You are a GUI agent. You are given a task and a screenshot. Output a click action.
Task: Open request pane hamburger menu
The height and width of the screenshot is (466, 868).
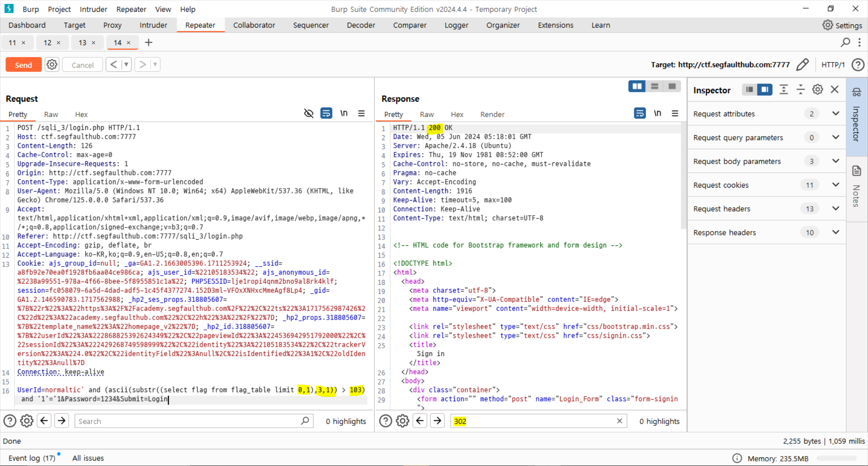361,113
